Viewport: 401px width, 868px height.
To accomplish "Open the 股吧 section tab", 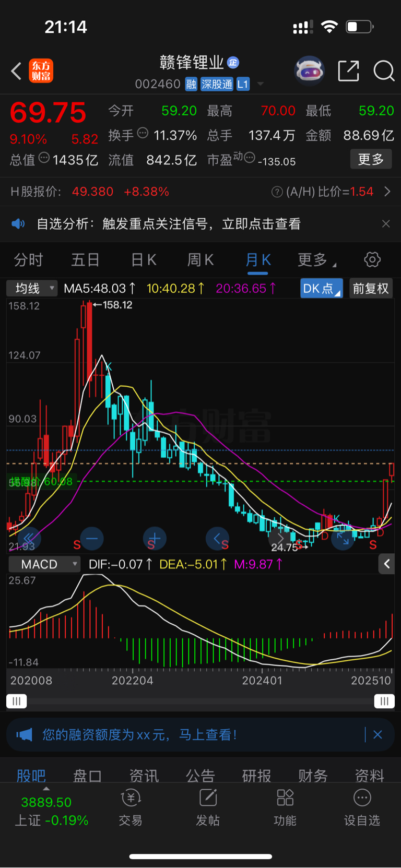I will pos(31,776).
